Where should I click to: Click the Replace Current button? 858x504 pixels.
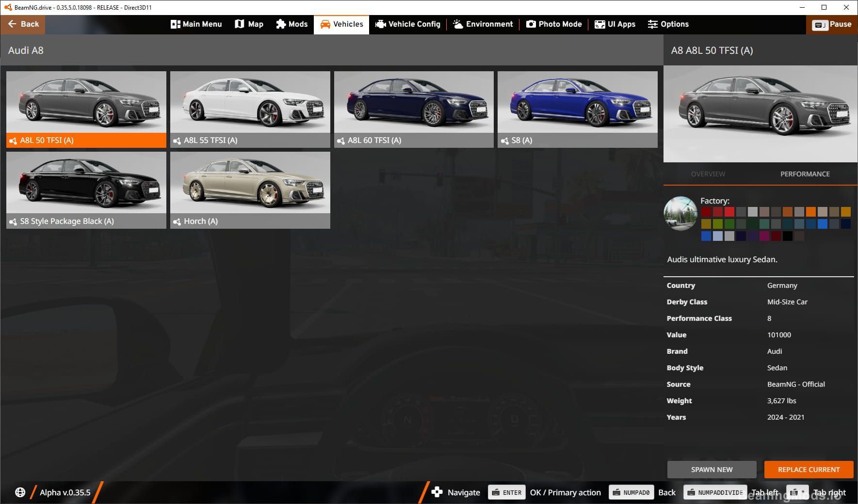[809, 470]
